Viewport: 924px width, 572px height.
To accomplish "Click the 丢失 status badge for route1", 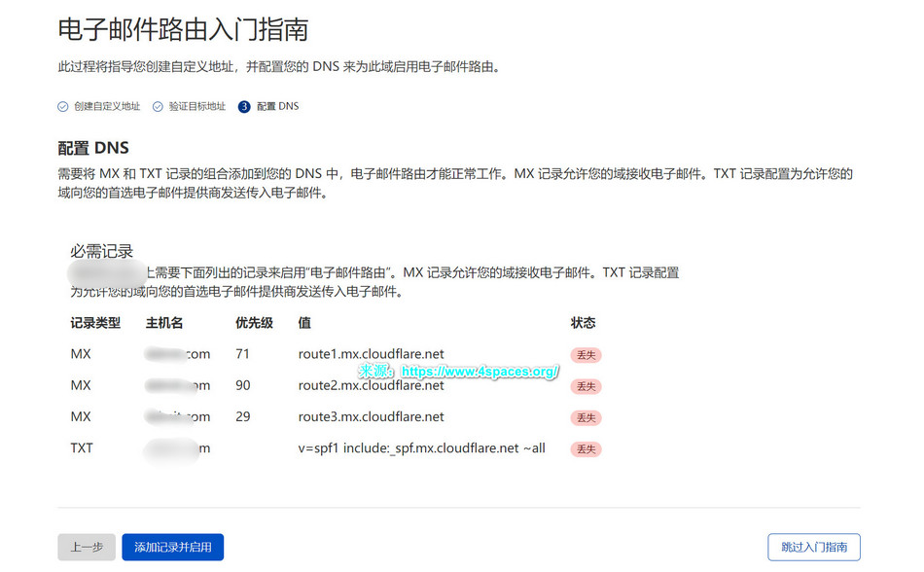I will (x=586, y=355).
